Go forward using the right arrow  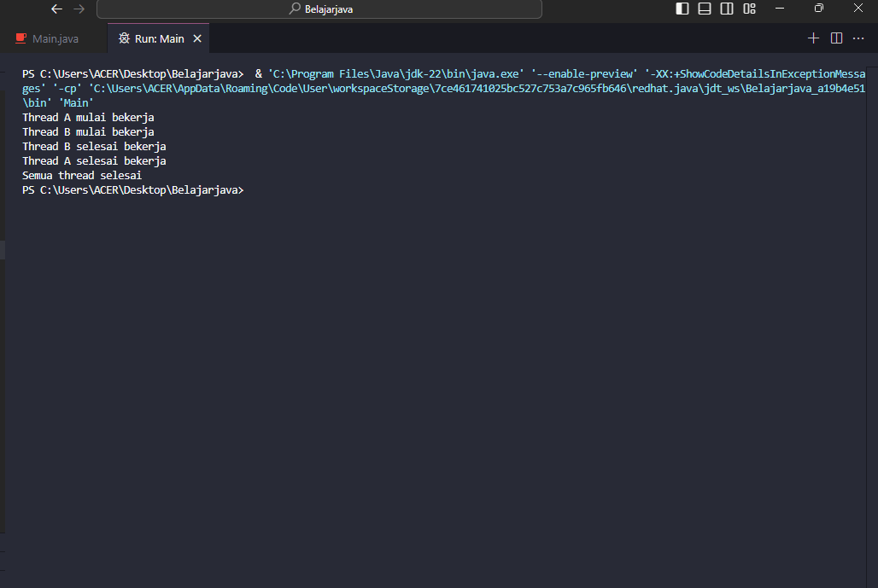[79, 9]
